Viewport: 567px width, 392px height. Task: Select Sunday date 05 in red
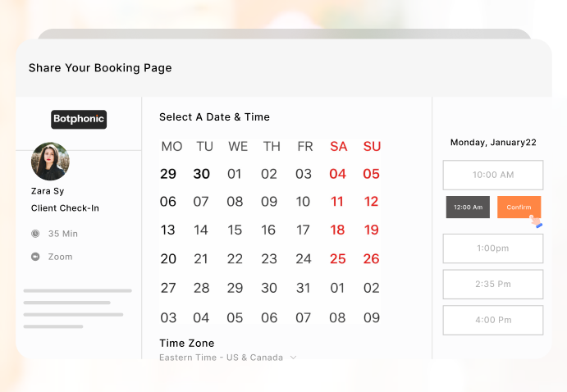point(372,174)
